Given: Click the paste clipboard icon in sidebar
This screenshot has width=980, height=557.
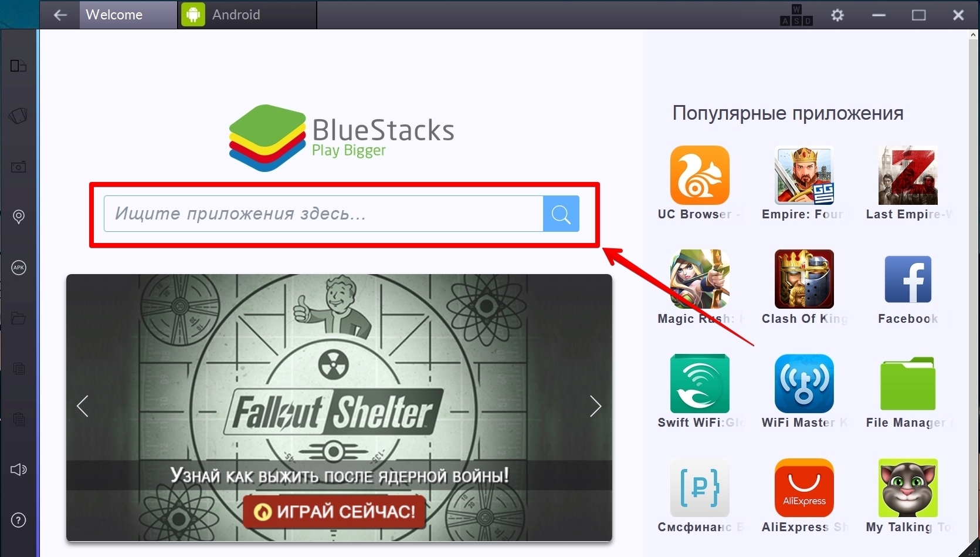Looking at the screenshot, I should point(19,419).
